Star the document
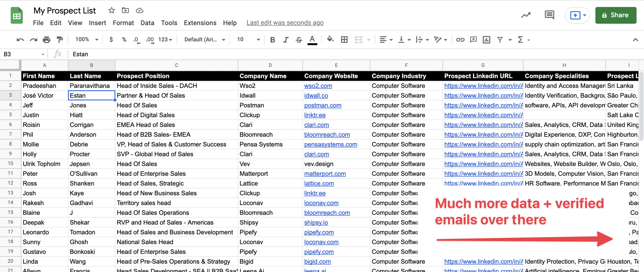The width and height of the screenshot is (644, 272). [x=111, y=11]
